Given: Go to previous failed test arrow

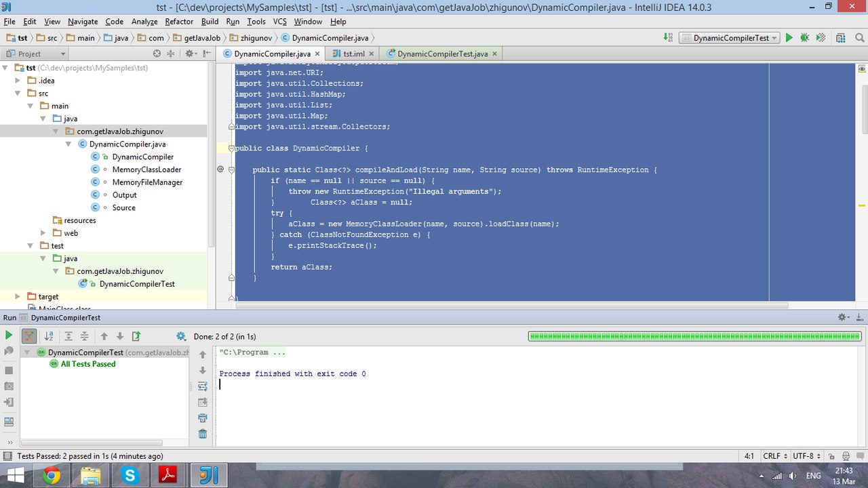Looking at the screenshot, I should pyautogui.click(x=104, y=335).
